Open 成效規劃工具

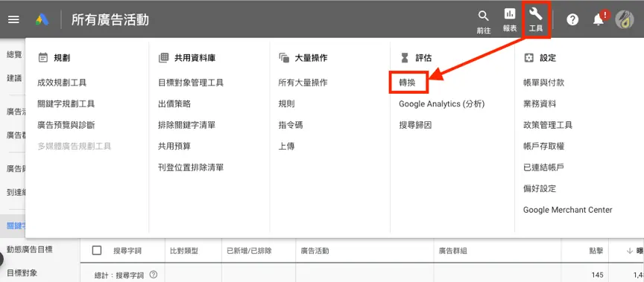tap(62, 83)
